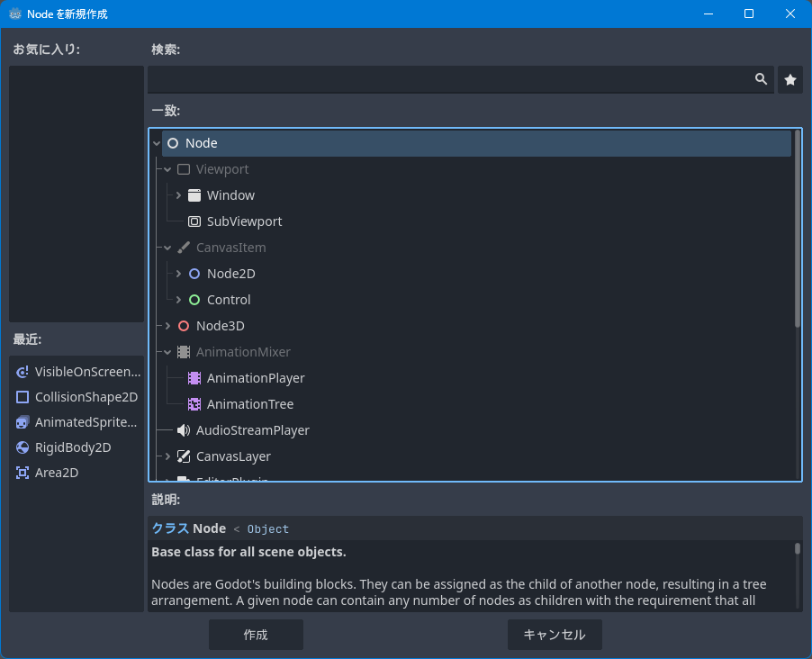Click the 作成 (Create) button
Image resolution: width=812 pixels, height=659 pixels.
(x=256, y=635)
